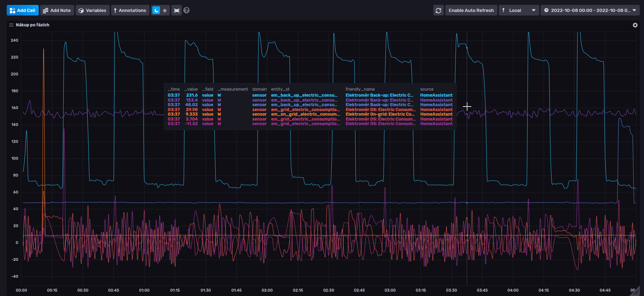Click the entity_id column header in the tooltip
Screen dimensions: 644x296
(x=280, y=89)
